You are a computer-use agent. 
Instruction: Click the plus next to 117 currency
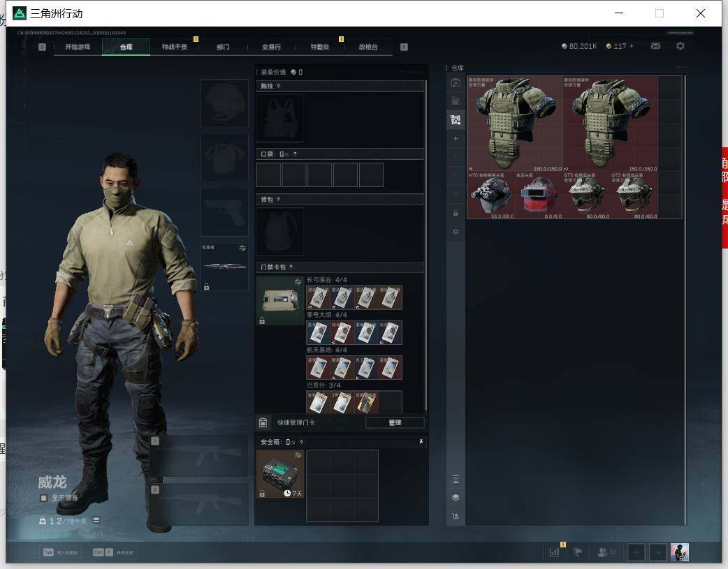[632, 46]
